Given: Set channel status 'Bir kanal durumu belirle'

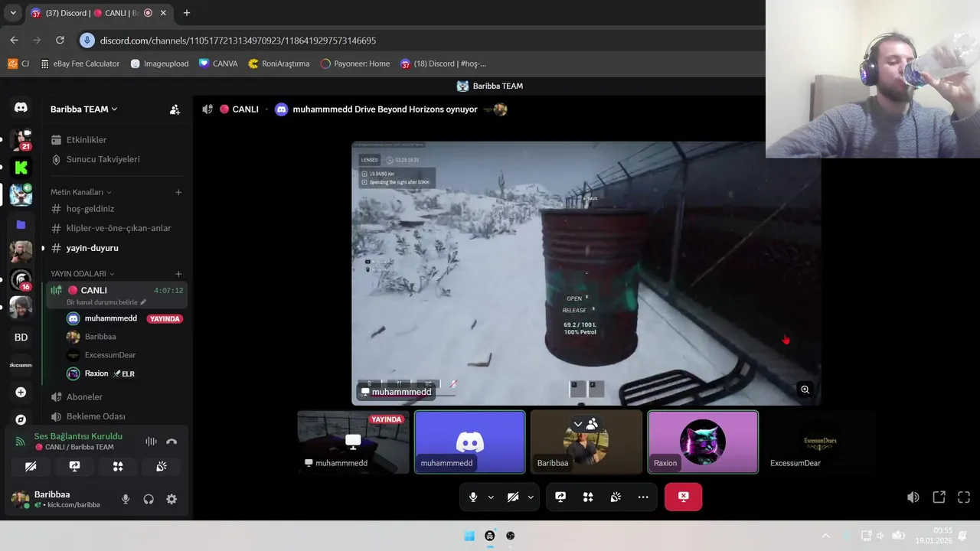Looking at the screenshot, I should click(x=106, y=302).
